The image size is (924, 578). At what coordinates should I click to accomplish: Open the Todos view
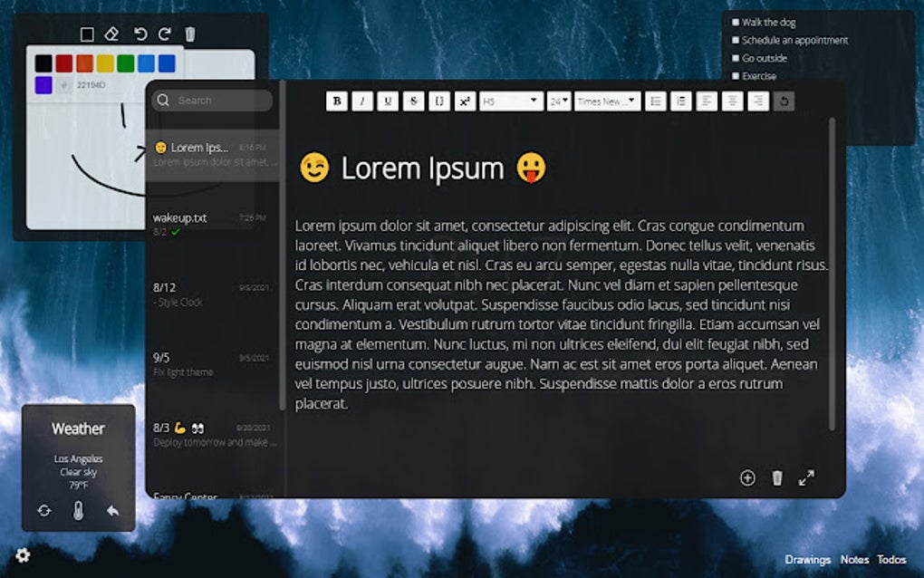click(891, 559)
